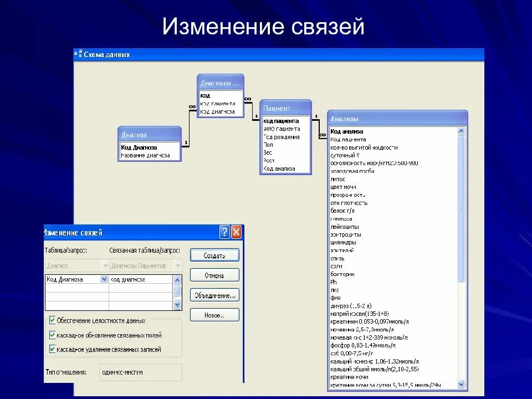Select Диагноз table title bar

pyautogui.click(x=150, y=135)
